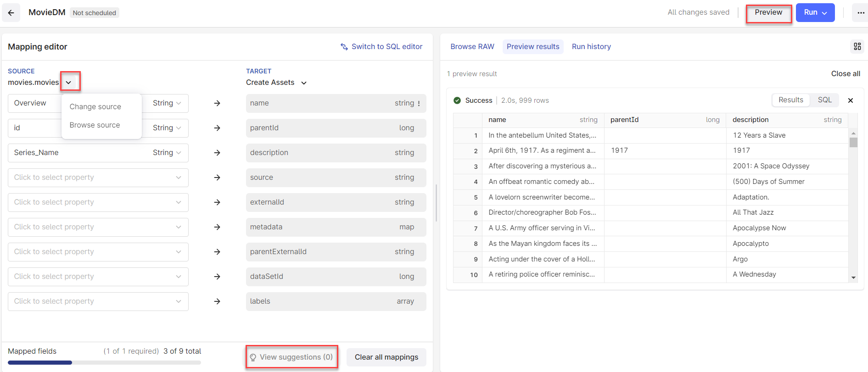
Task: Click the scrollbar up arrow in results
Action: click(853, 133)
